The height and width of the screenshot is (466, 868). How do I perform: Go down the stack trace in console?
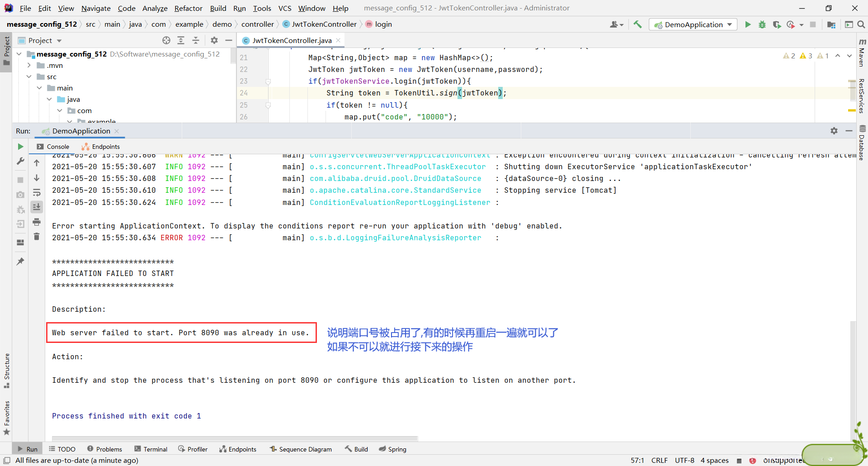point(37,178)
